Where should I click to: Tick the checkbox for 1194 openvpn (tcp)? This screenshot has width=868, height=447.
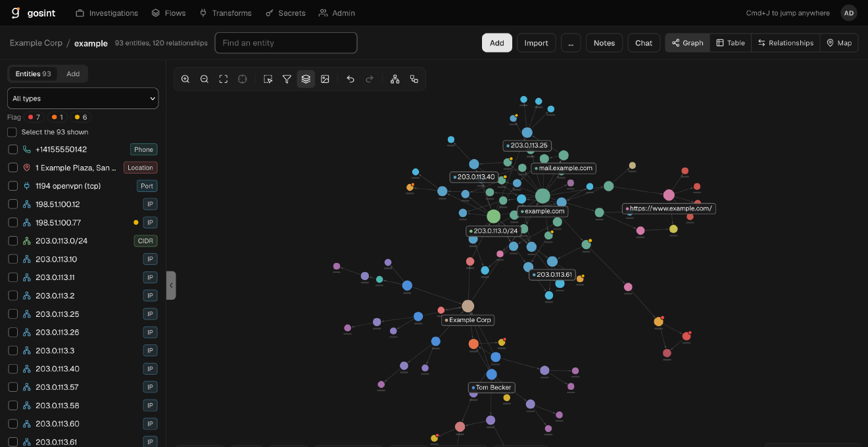click(x=12, y=186)
